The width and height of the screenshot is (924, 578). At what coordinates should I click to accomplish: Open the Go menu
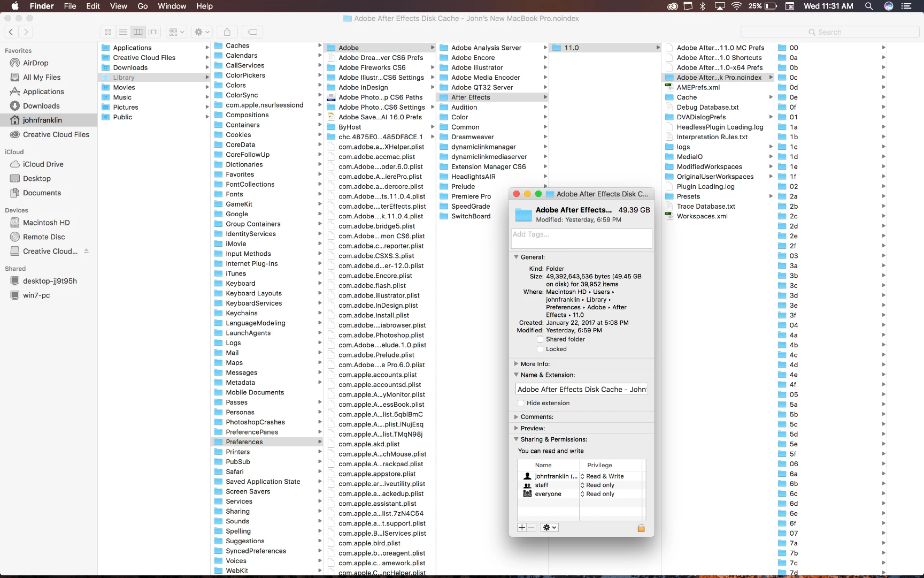[x=143, y=6]
